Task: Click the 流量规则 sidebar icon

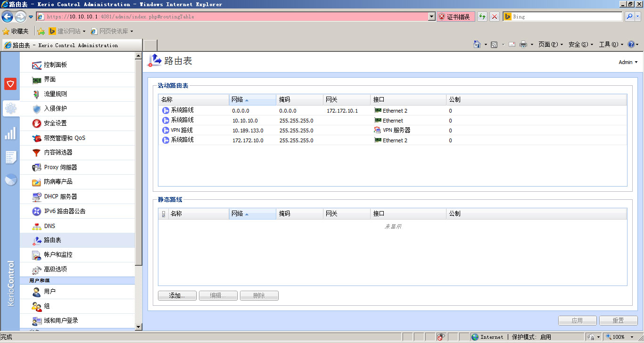Action: pos(37,94)
